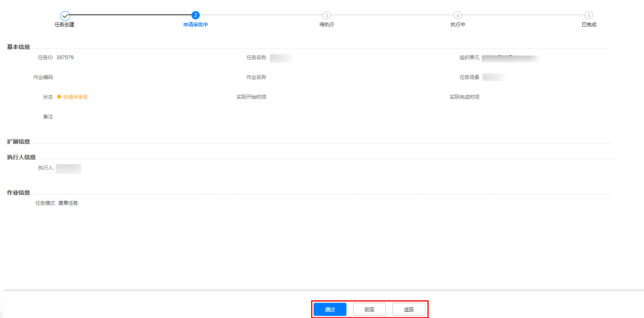Click the active step 2 circle
Image resolution: width=644 pixels, height=318 pixels.
(x=196, y=15)
